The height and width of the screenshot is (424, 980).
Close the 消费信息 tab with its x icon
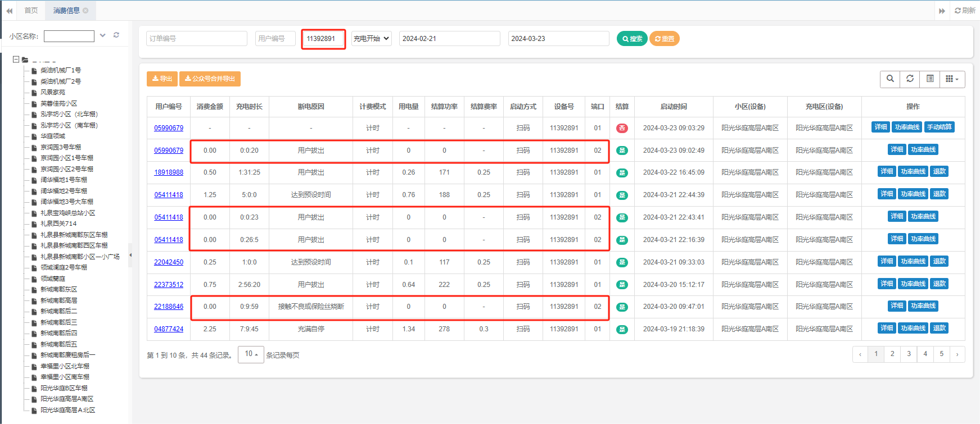(x=85, y=11)
